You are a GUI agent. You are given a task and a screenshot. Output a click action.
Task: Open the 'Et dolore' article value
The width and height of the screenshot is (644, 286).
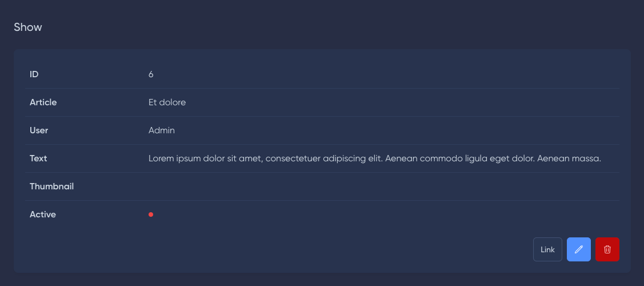pyautogui.click(x=167, y=102)
